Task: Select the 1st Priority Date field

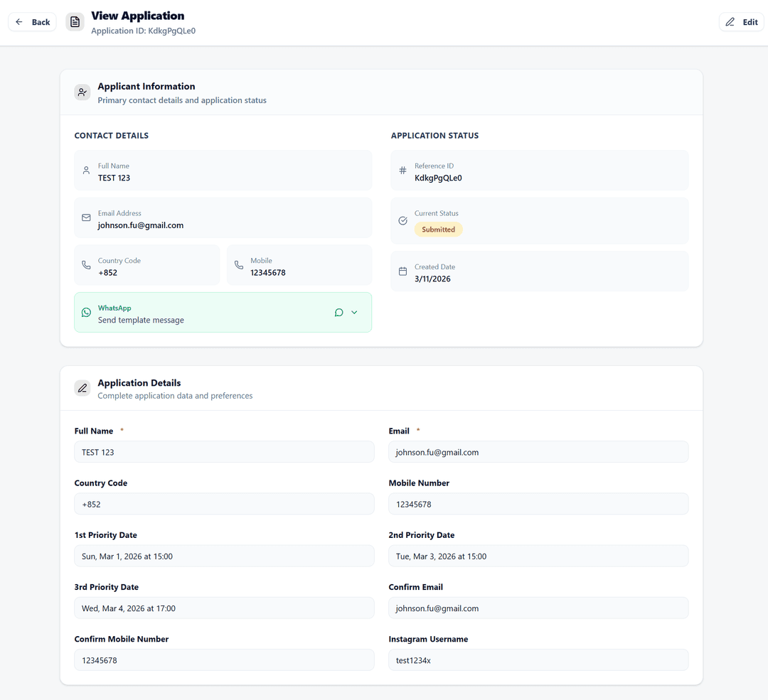Action: pos(224,556)
